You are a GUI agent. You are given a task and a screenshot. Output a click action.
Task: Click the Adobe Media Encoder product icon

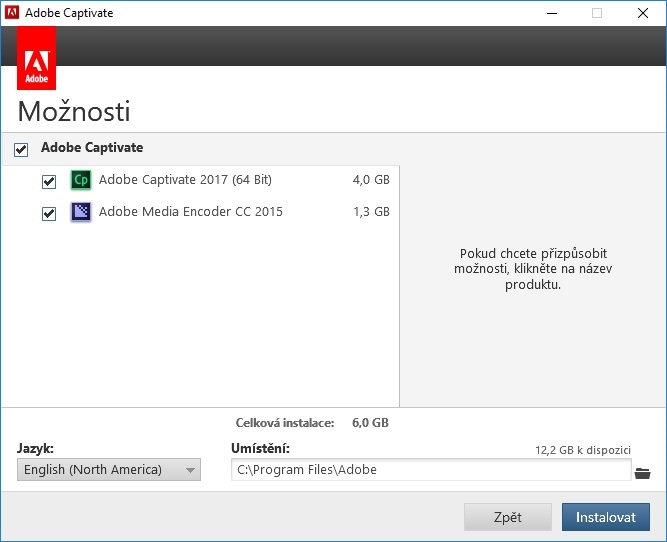[81, 212]
